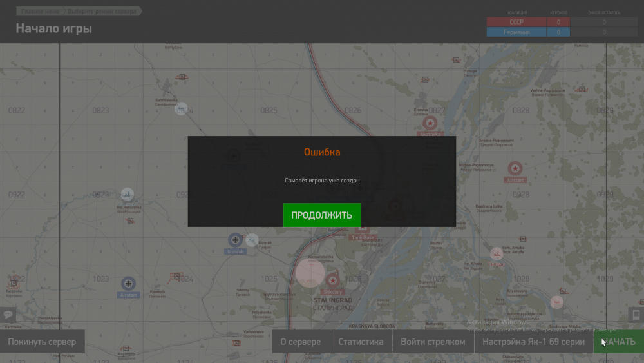Open the Статистика tab
644x363 pixels.
pos(361,342)
